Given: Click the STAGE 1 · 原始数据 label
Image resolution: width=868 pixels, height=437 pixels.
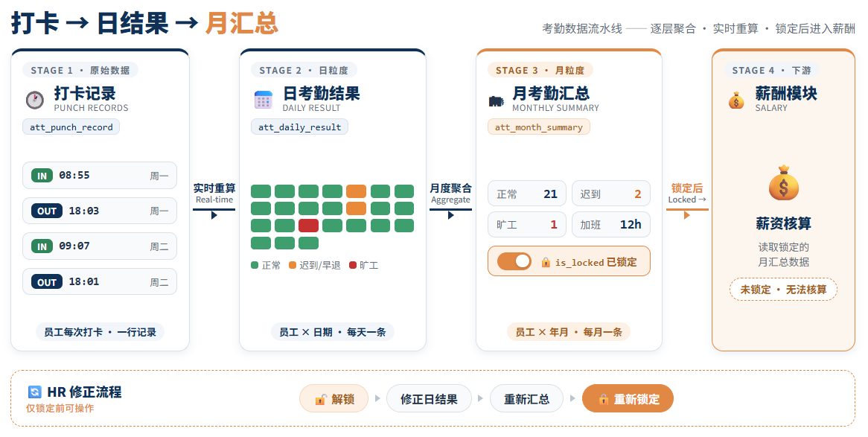Looking at the screenshot, I should pyautogui.click(x=80, y=70).
